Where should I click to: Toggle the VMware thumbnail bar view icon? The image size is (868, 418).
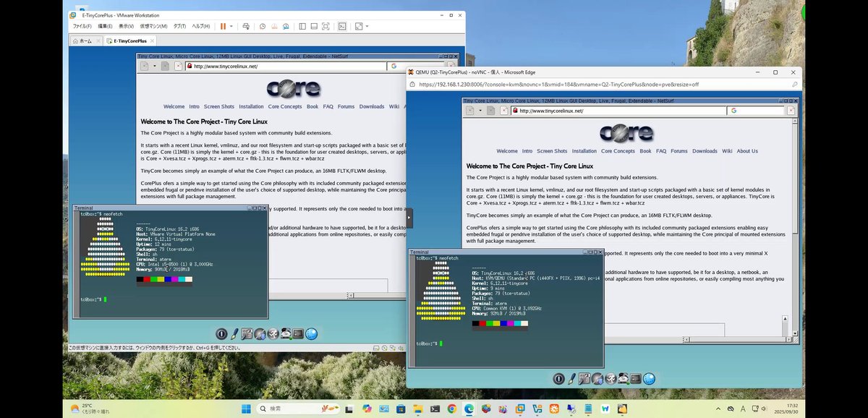pos(314,26)
